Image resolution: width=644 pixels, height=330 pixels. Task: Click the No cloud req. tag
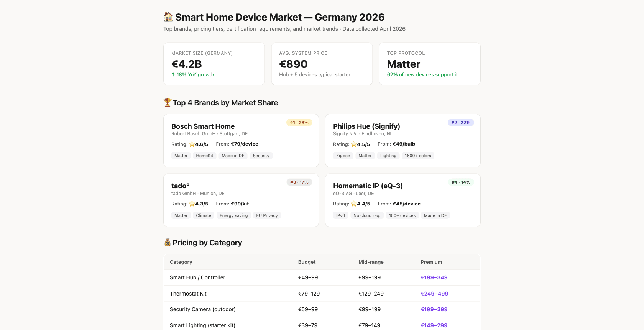(367, 215)
